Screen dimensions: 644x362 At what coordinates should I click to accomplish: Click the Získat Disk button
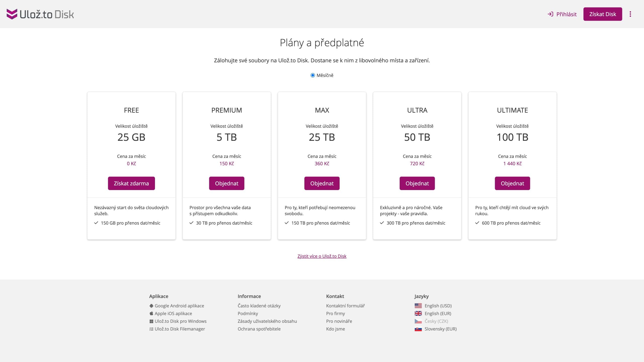point(602,14)
